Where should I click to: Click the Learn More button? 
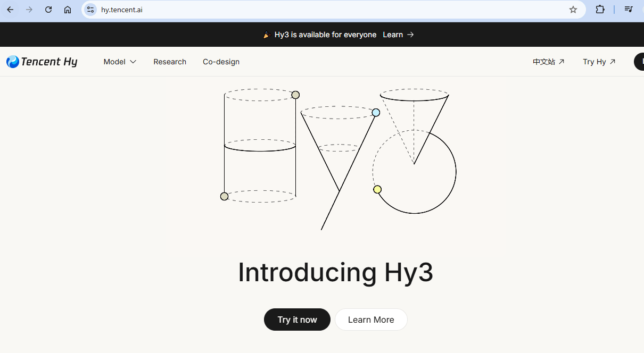tap(371, 320)
